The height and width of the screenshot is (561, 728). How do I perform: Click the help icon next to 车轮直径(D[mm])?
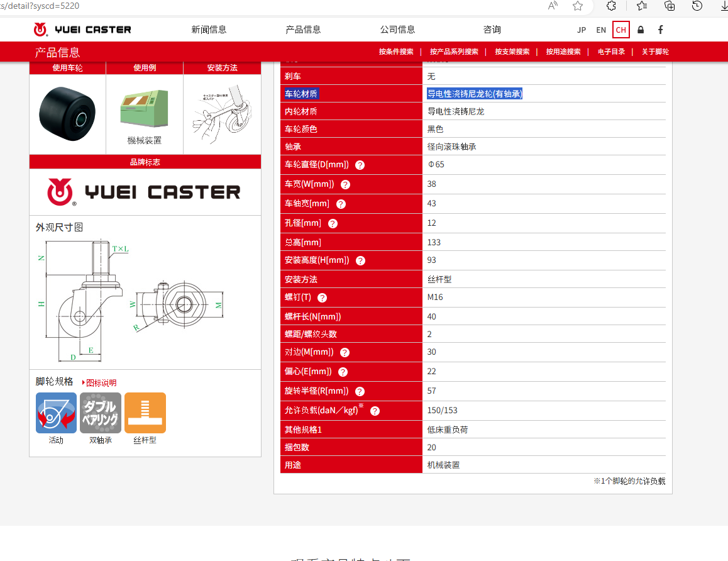[x=360, y=165]
